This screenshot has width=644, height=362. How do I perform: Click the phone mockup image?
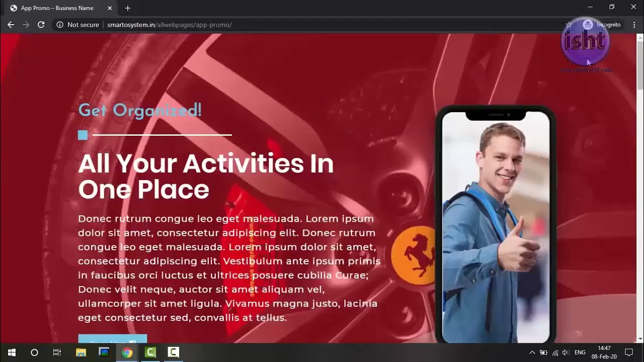coord(496,224)
